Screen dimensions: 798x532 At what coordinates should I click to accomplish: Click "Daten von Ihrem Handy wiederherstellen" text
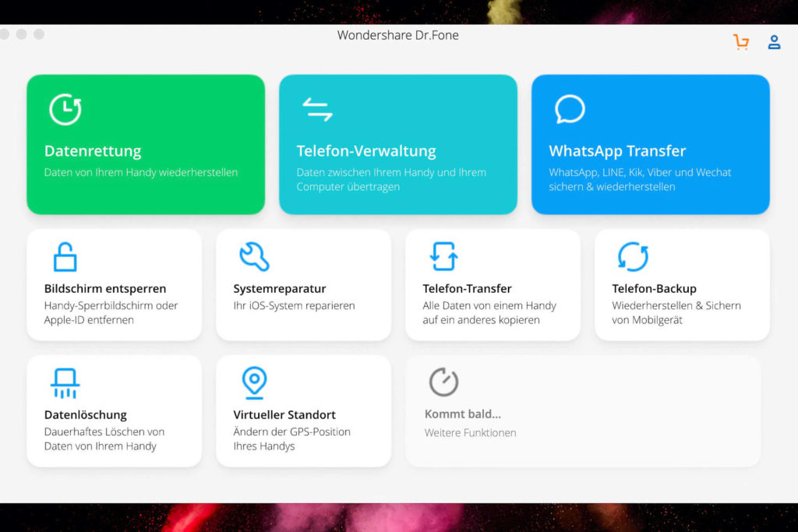(141, 172)
